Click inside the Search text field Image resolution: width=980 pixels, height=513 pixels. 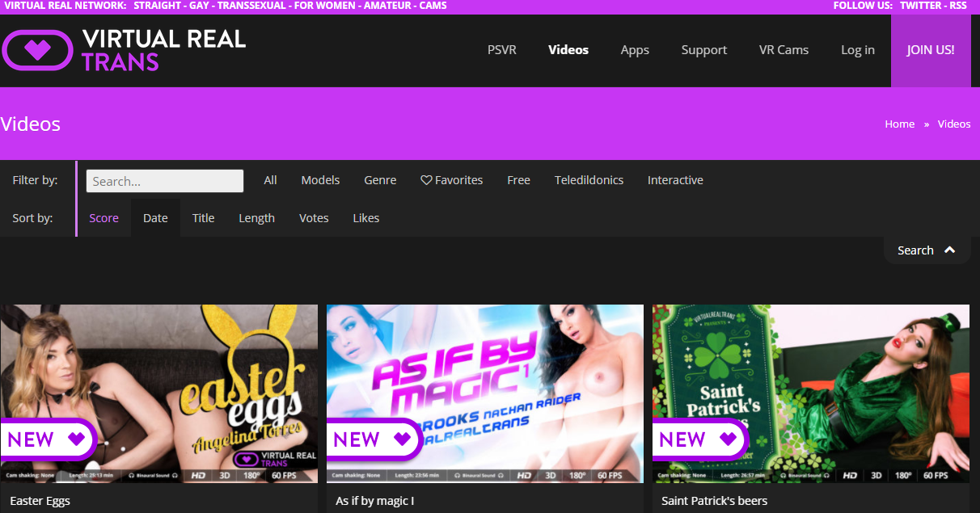pyautogui.click(x=164, y=180)
